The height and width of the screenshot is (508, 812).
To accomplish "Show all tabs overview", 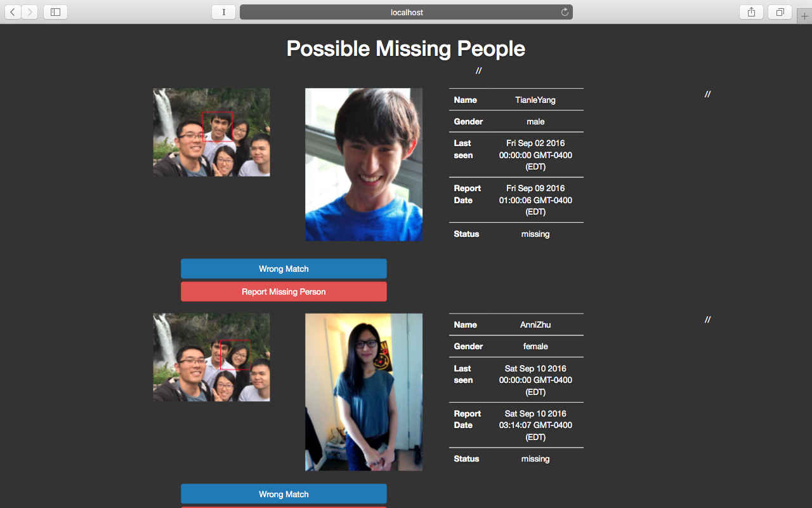I will 780,12.
